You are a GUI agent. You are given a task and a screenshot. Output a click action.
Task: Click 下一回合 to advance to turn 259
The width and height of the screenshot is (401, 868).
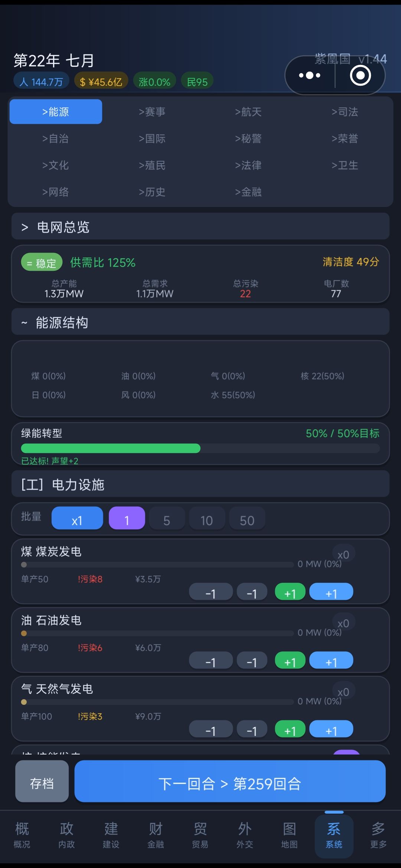coord(230,783)
